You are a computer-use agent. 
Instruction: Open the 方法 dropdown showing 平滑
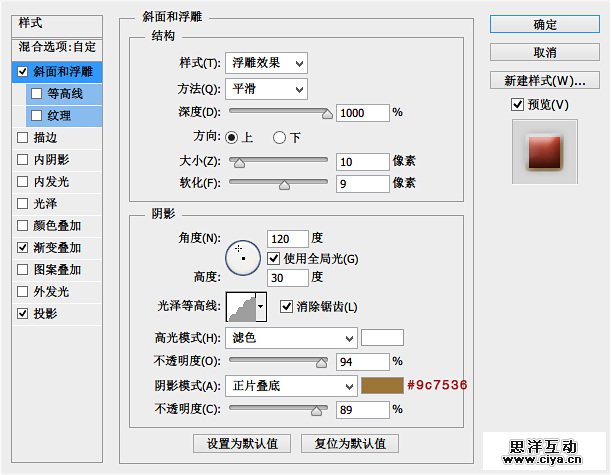tap(267, 89)
